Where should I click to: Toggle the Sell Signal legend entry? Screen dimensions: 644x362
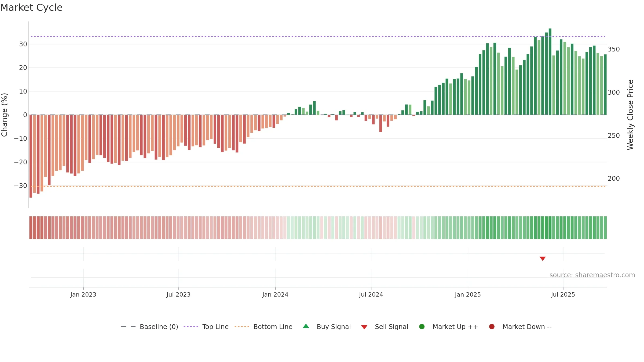[x=385, y=327]
